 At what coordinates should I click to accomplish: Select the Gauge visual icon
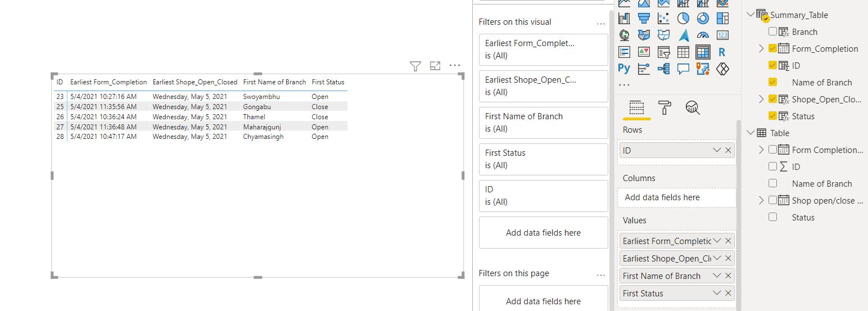tap(703, 35)
